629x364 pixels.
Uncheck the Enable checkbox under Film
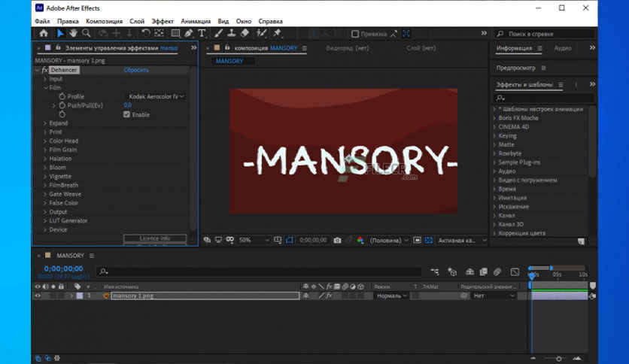[127, 114]
